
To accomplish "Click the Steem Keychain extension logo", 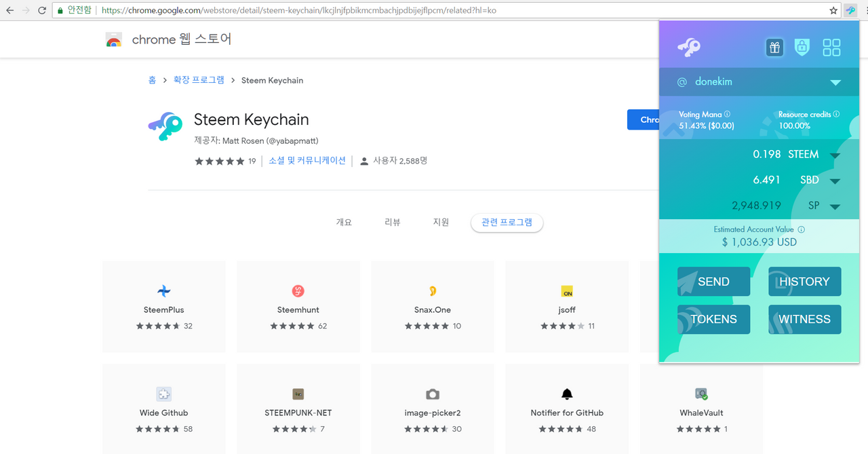I will tap(165, 126).
